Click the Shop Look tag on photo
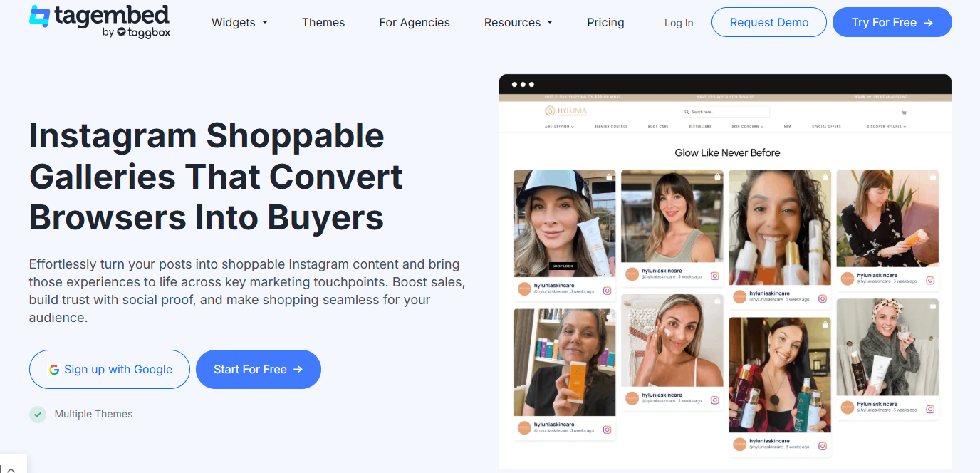Viewport: 980px width, 473px height. [x=563, y=266]
